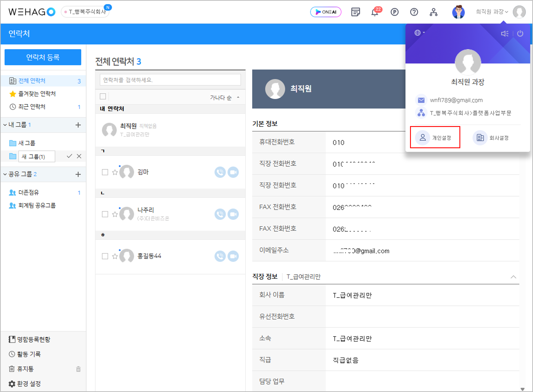Open notifications bell showing 22
This screenshot has height=392, width=533.
click(x=375, y=12)
